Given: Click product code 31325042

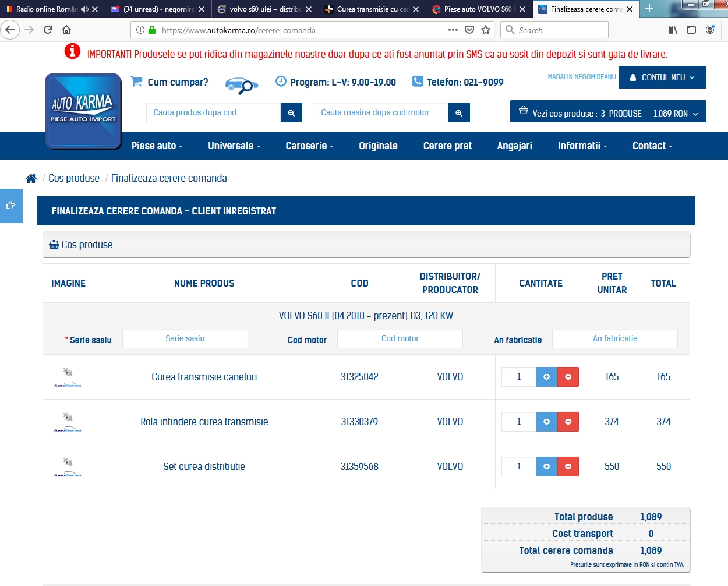Looking at the screenshot, I should pyautogui.click(x=359, y=377).
